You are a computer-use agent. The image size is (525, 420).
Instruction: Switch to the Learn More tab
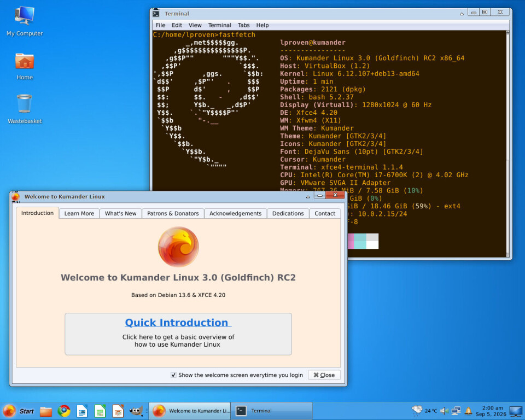(x=79, y=213)
